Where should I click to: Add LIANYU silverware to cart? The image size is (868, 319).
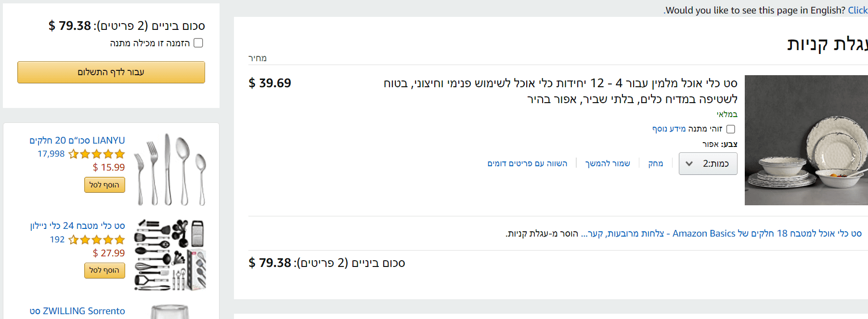pyautogui.click(x=104, y=185)
